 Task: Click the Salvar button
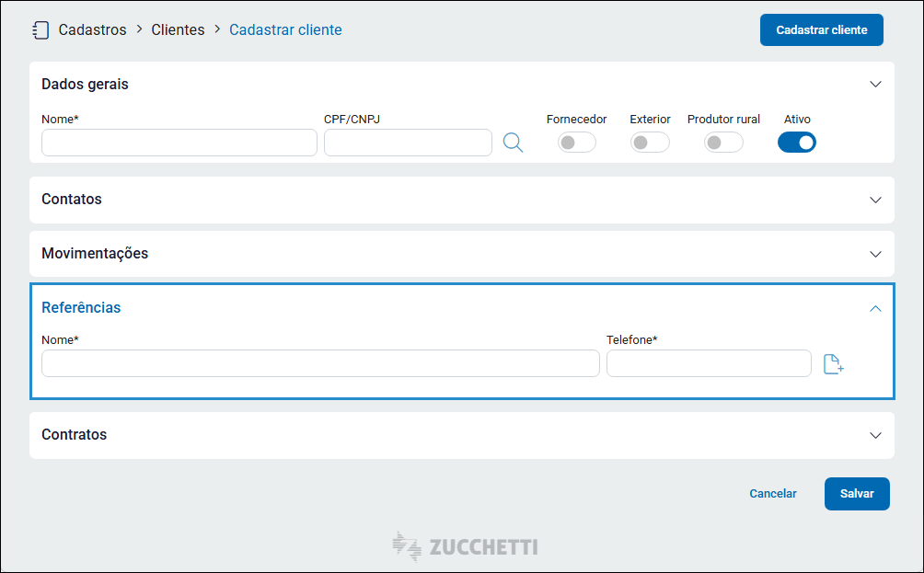click(857, 494)
